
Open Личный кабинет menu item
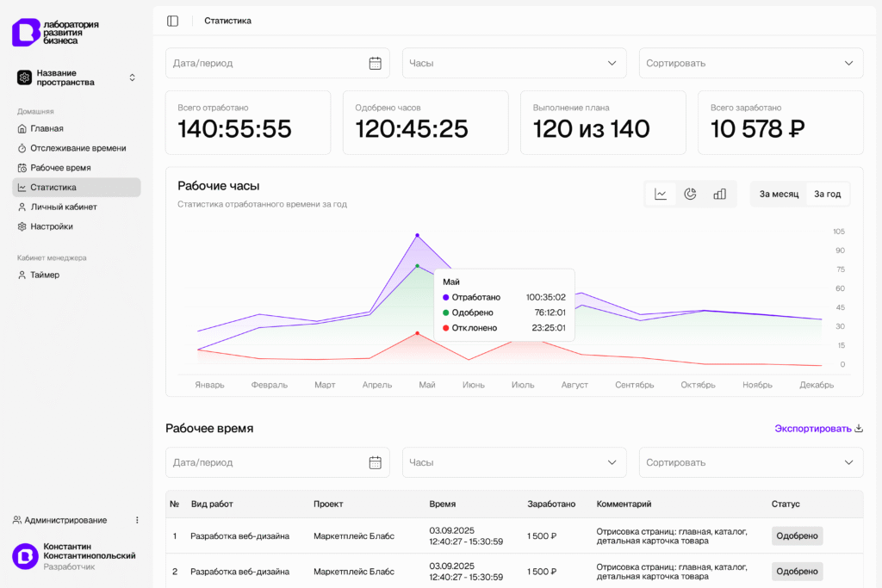coord(63,207)
